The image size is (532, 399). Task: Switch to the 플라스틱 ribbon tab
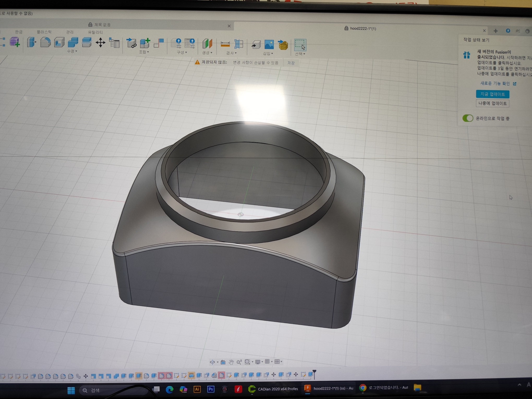click(44, 32)
